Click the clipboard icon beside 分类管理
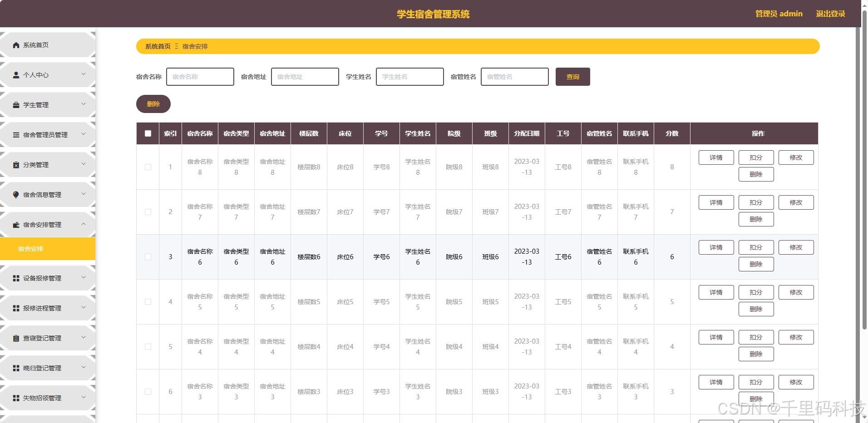 [x=16, y=165]
